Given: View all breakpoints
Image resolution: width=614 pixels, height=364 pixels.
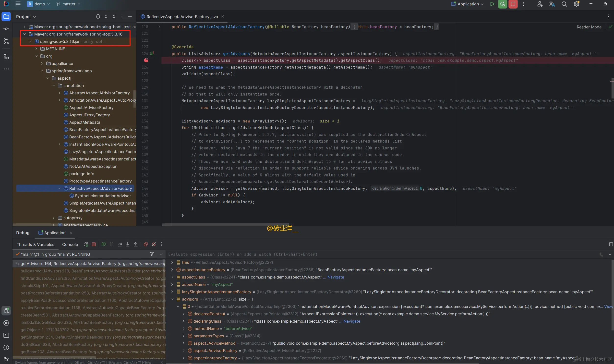Looking at the screenshot, I should 146,244.
